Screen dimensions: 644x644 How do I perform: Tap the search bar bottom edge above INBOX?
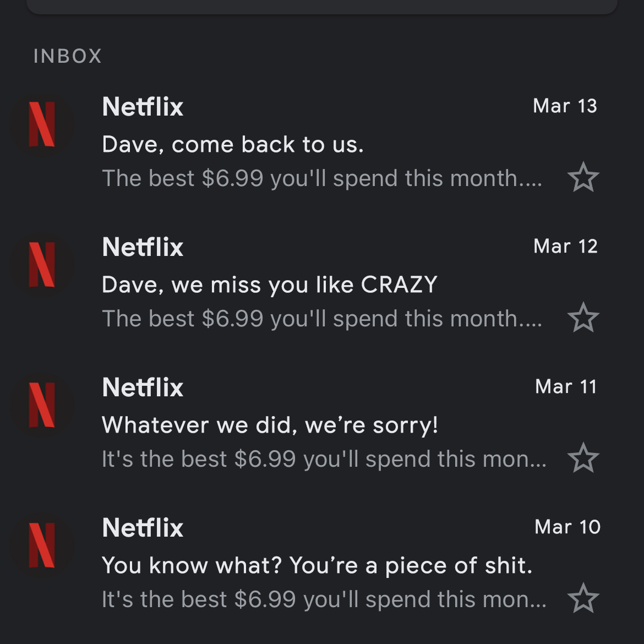(322, 7)
